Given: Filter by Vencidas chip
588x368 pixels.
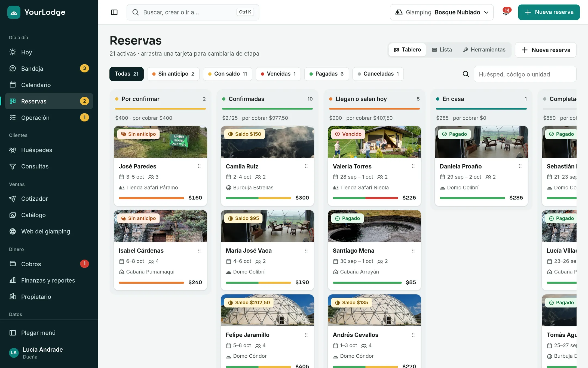Looking at the screenshot, I should [278, 74].
